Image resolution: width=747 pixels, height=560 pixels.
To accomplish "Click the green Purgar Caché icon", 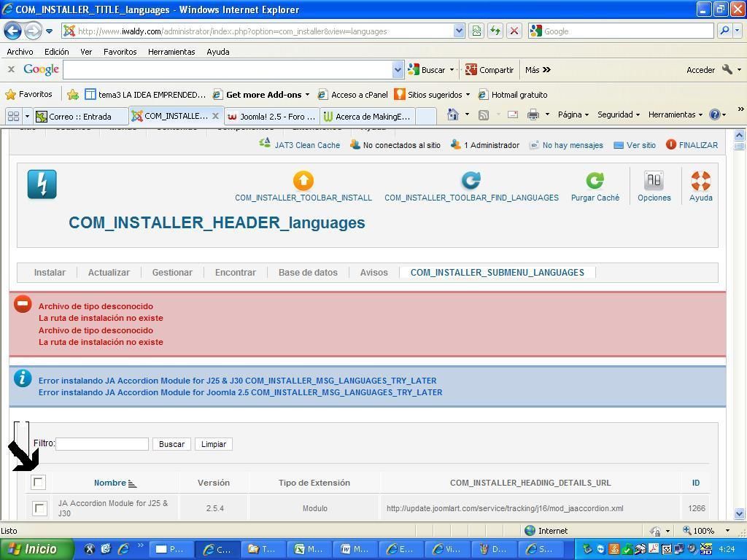I will (x=595, y=181).
